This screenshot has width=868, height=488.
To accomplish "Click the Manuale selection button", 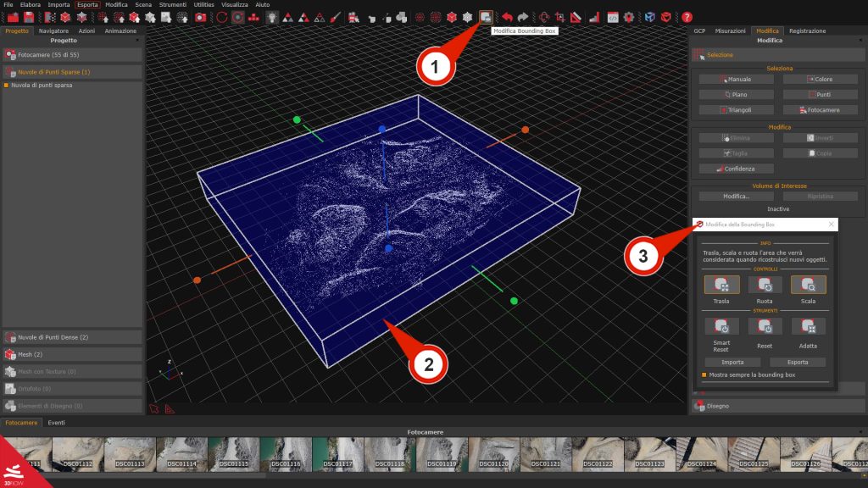I will coord(737,79).
